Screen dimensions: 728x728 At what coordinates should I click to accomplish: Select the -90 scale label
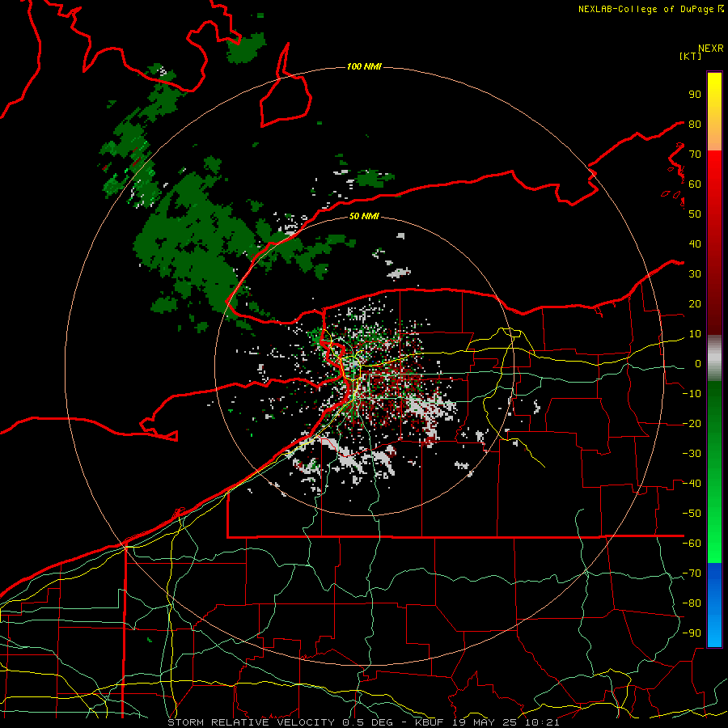pos(692,633)
